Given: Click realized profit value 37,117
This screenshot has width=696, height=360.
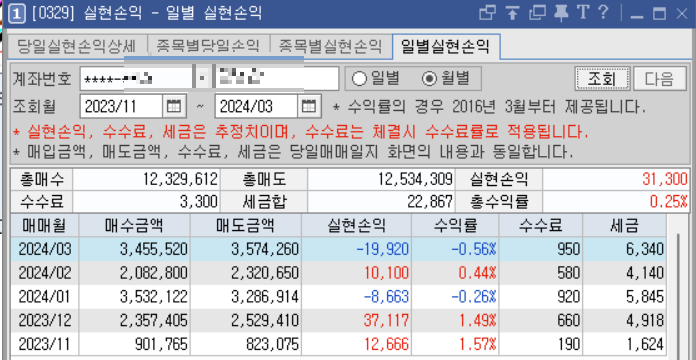Looking at the screenshot, I should click(386, 320).
